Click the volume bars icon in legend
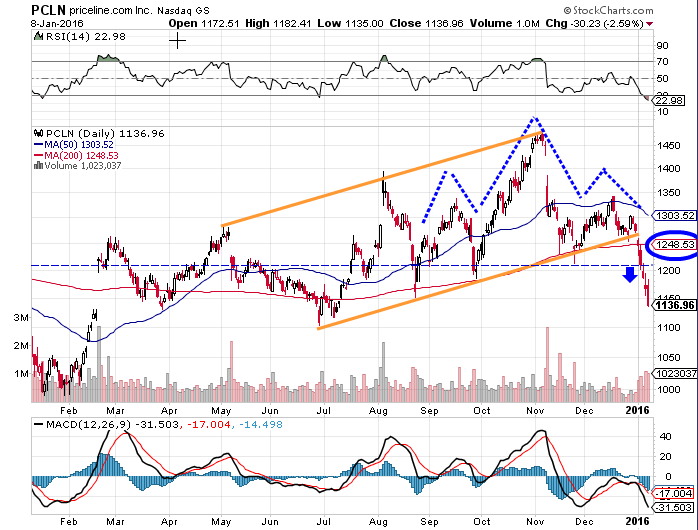This screenshot has width=698, height=530. tap(39, 166)
